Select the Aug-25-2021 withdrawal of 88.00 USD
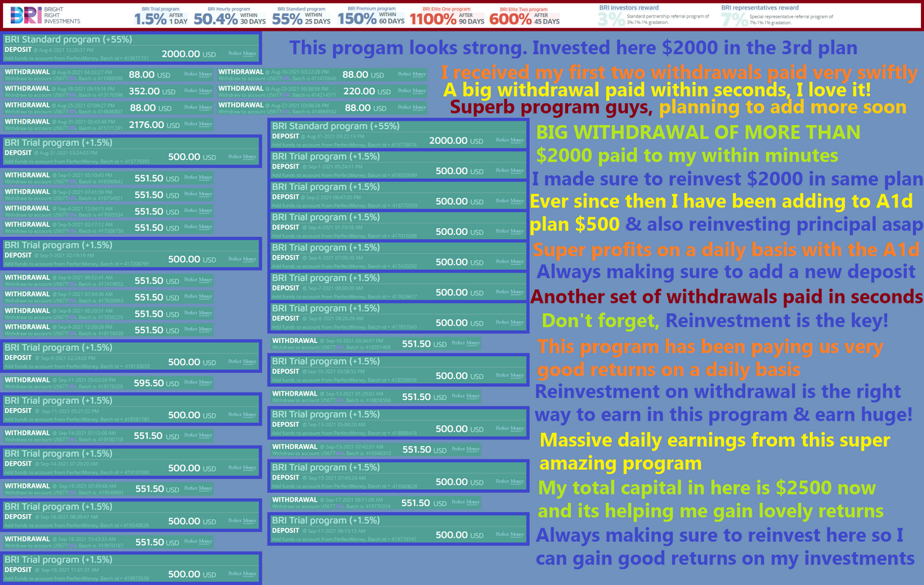This screenshot has width=924, height=585. pyautogui.click(x=108, y=107)
